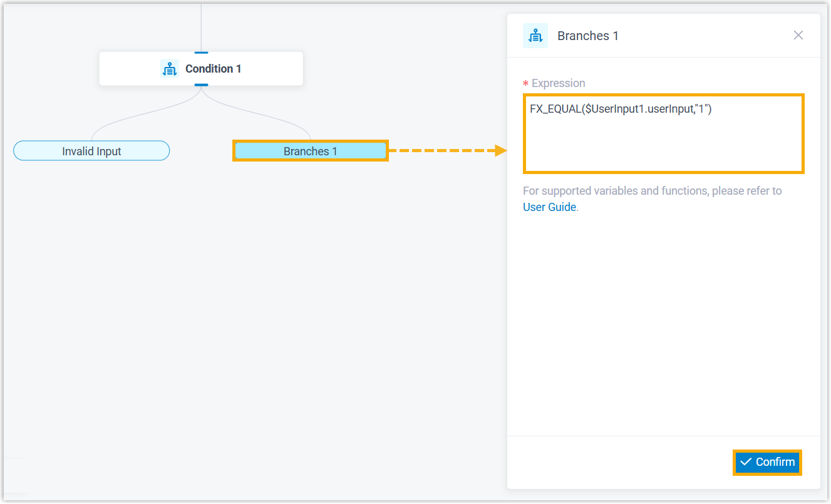Click the bottom connector handle on Condition 1
The width and height of the screenshot is (831, 504).
(201, 85)
